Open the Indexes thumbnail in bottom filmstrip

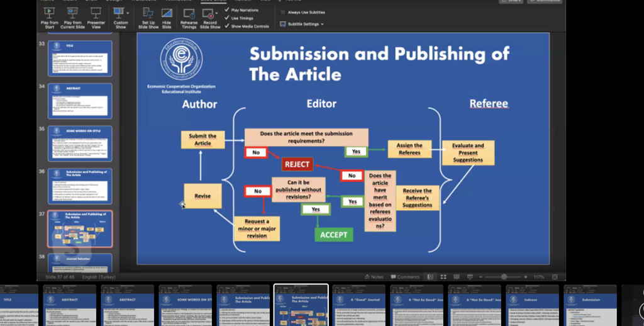click(532, 305)
